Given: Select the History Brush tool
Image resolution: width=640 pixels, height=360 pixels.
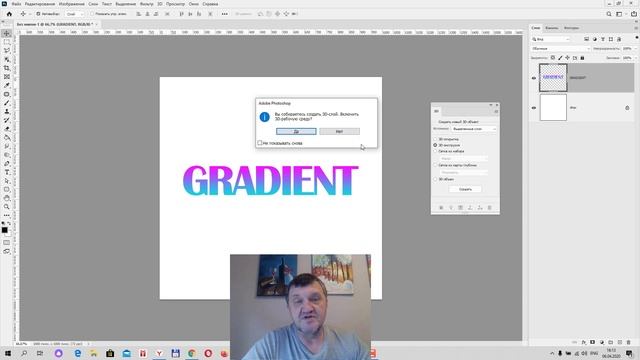Looking at the screenshot, I should (x=7, y=120).
